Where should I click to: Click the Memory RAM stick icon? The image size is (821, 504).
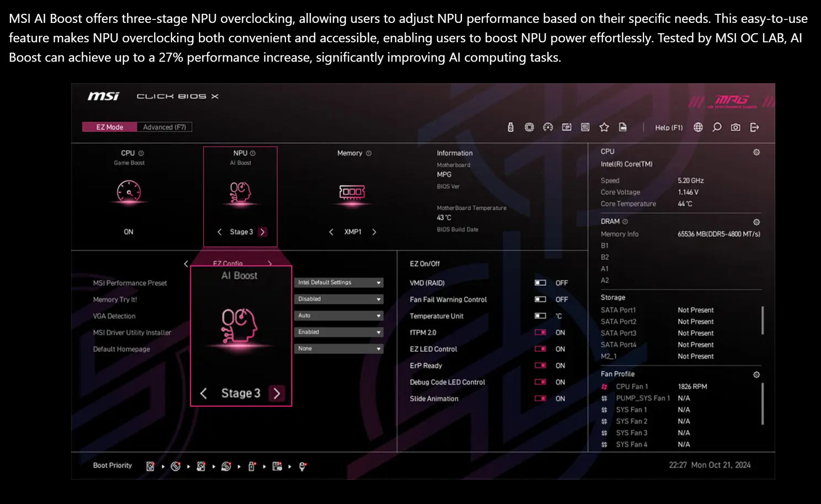[x=352, y=192]
